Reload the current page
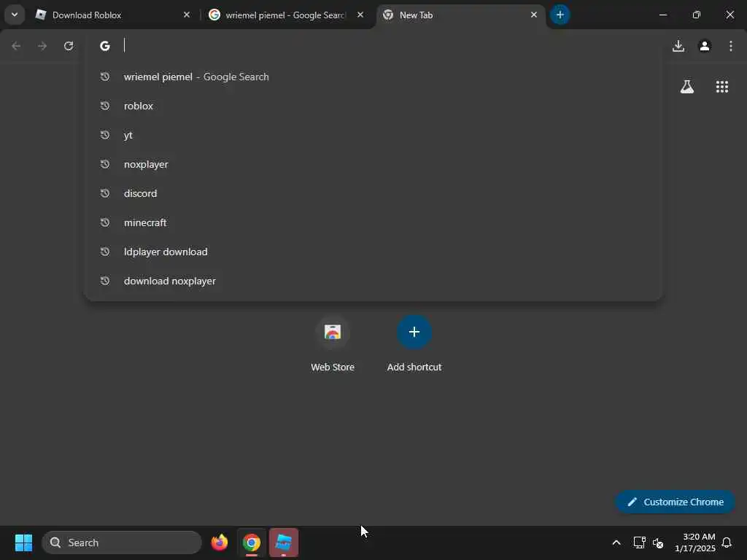Image resolution: width=747 pixels, height=560 pixels. tap(69, 46)
